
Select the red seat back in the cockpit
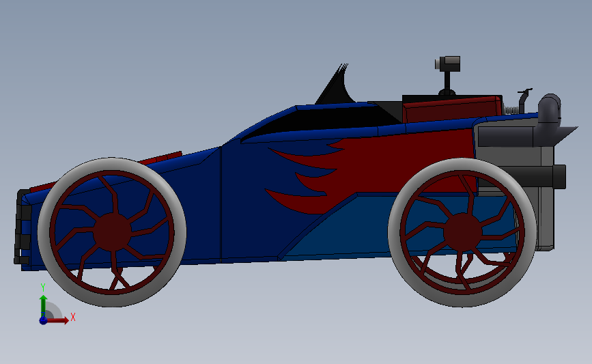451,109
